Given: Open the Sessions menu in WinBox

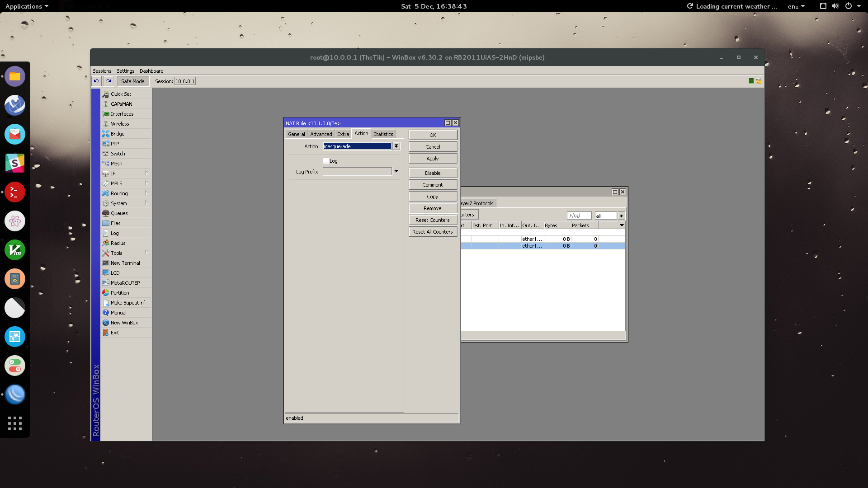Looking at the screenshot, I should pyautogui.click(x=101, y=70).
